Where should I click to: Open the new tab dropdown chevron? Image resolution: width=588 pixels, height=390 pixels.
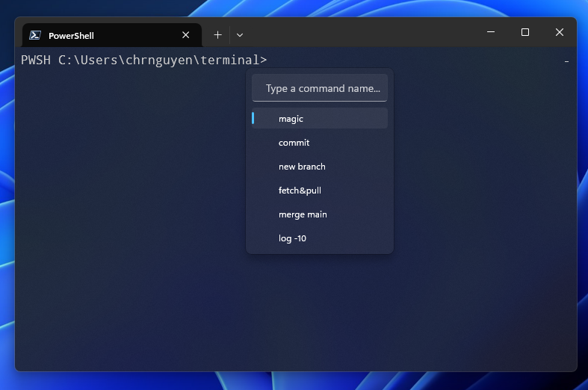click(x=240, y=35)
